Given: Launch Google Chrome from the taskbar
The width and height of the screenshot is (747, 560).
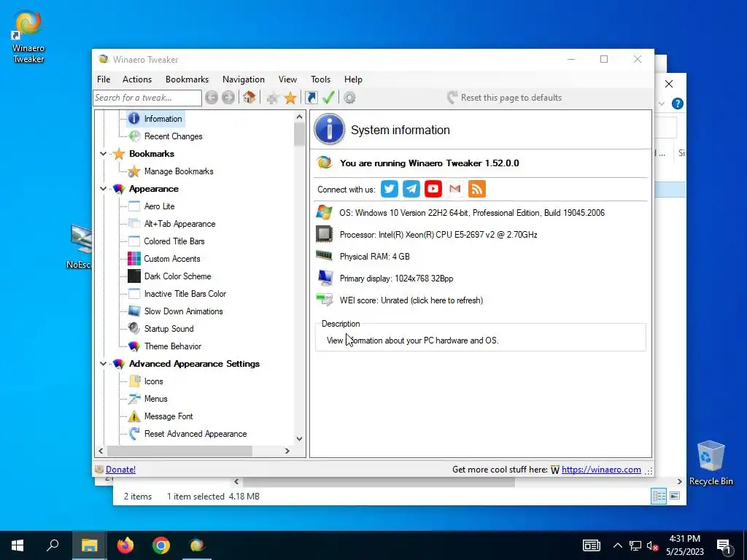Looking at the screenshot, I should [x=161, y=545].
